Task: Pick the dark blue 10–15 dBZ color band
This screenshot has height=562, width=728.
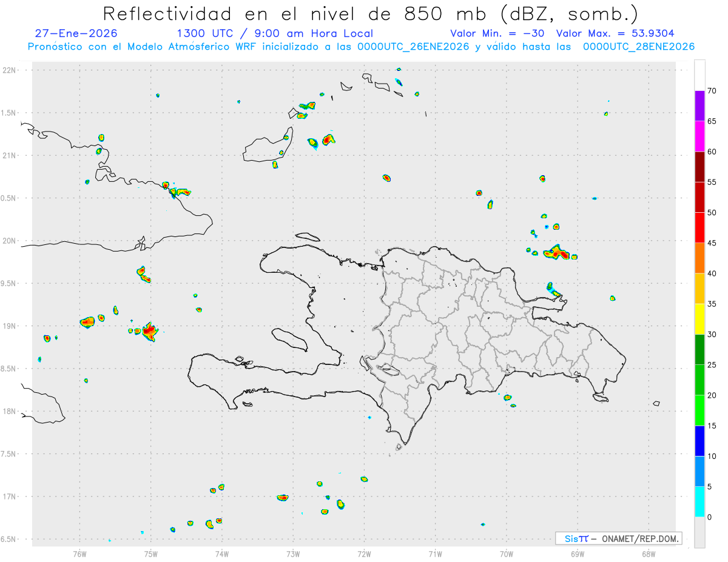Action: point(699,441)
